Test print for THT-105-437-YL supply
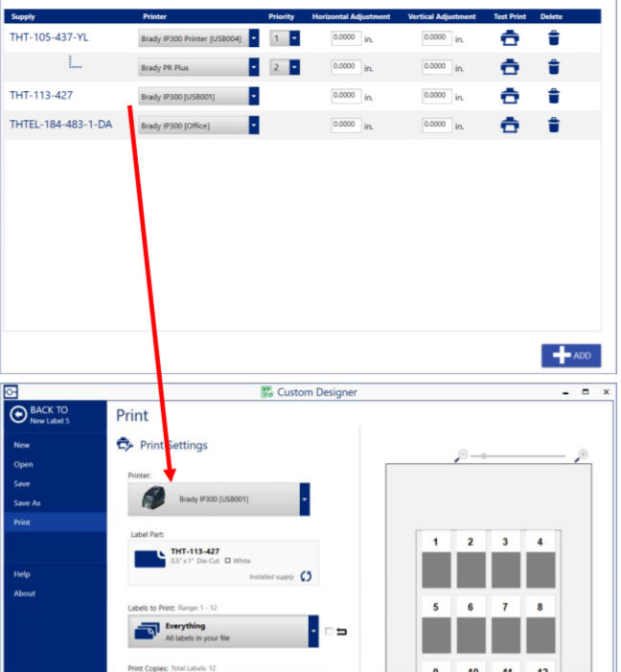The width and height of the screenshot is (621, 672). pos(510,38)
